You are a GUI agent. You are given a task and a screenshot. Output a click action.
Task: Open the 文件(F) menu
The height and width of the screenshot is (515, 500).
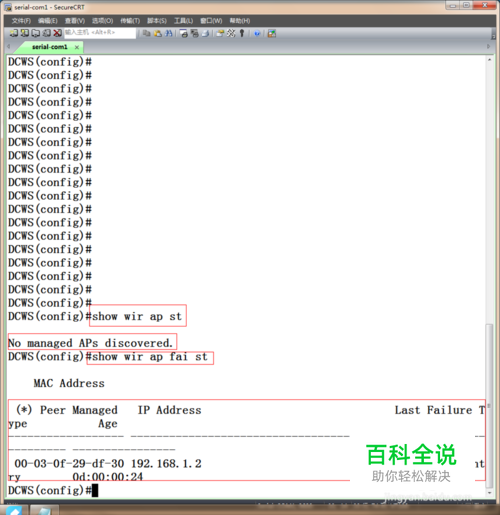coord(21,21)
